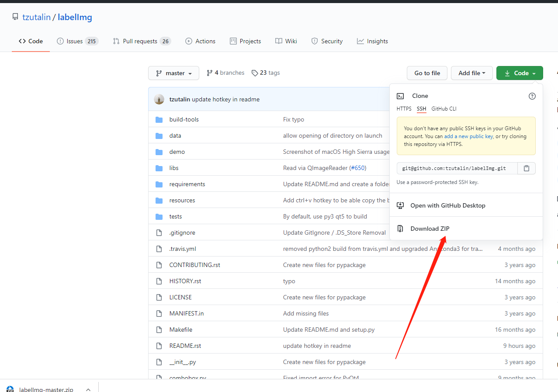Click the folder icon next to data
This screenshot has width=558, height=392.
(x=159, y=135)
